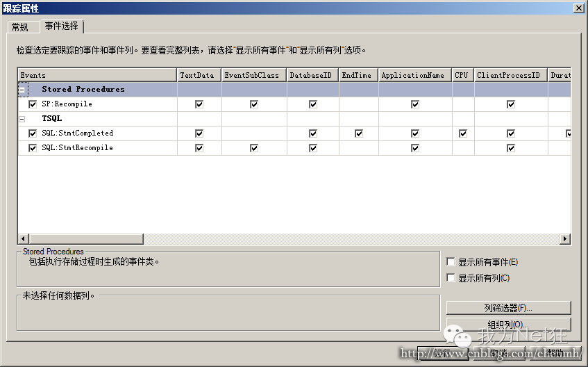Toggle EventSubClass for SQL:StmtRecompile

[254, 148]
